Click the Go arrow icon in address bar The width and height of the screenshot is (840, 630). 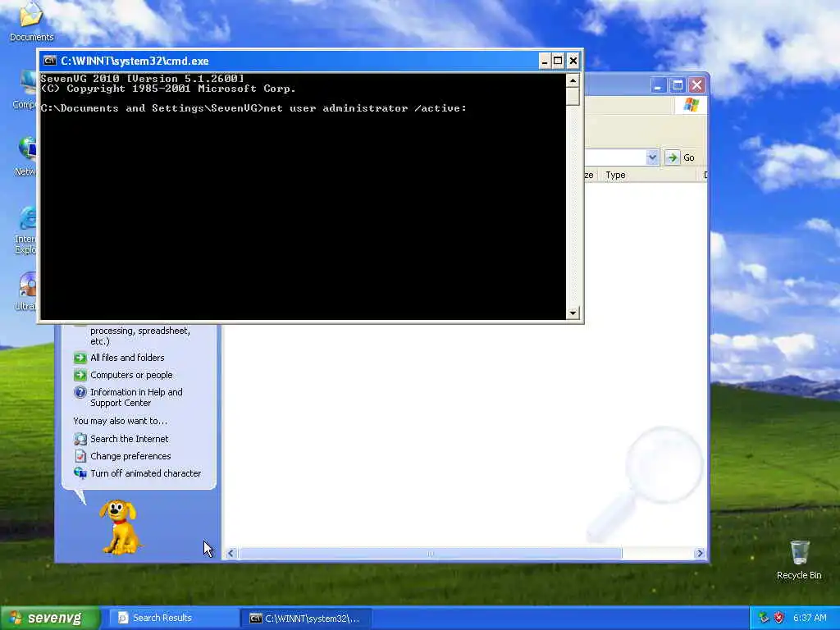pyautogui.click(x=672, y=157)
